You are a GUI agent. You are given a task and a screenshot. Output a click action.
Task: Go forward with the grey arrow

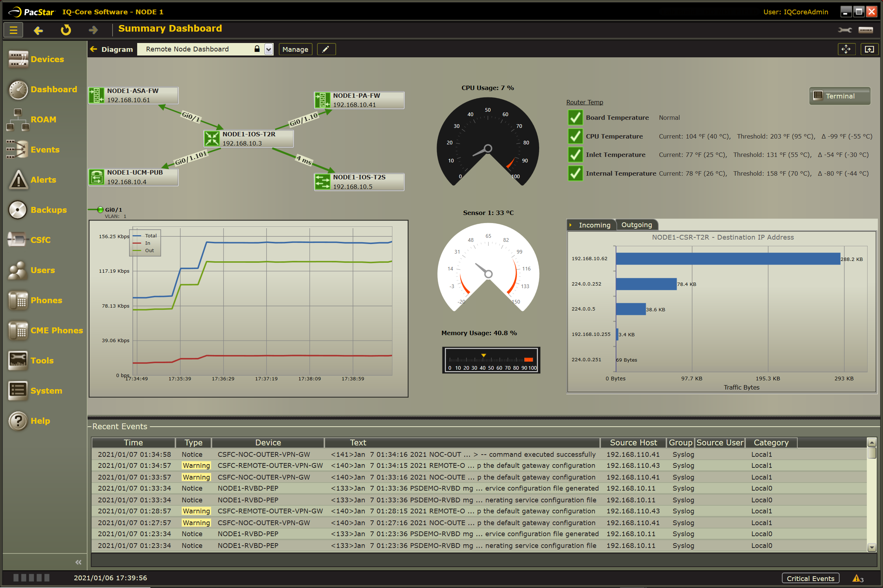(x=93, y=30)
